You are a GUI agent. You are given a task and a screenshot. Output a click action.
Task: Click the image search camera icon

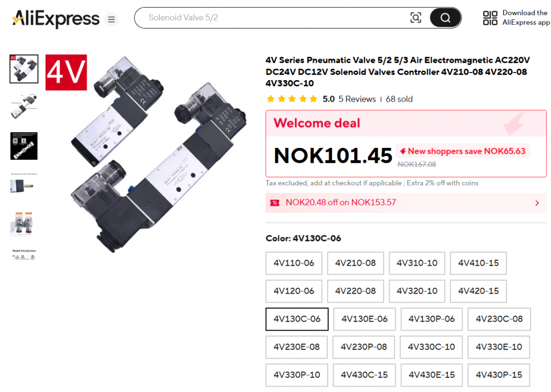click(x=416, y=18)
